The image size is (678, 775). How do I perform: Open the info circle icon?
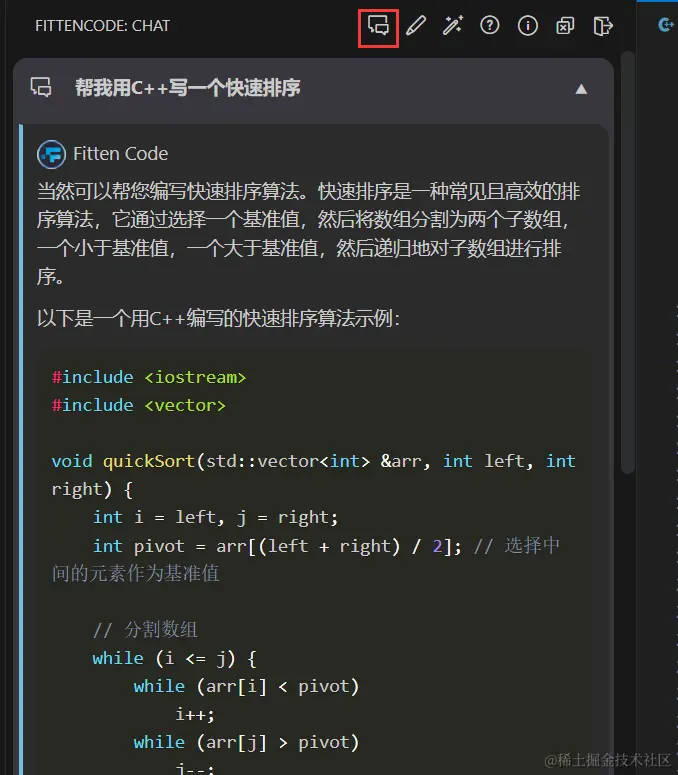coord(527,26)
